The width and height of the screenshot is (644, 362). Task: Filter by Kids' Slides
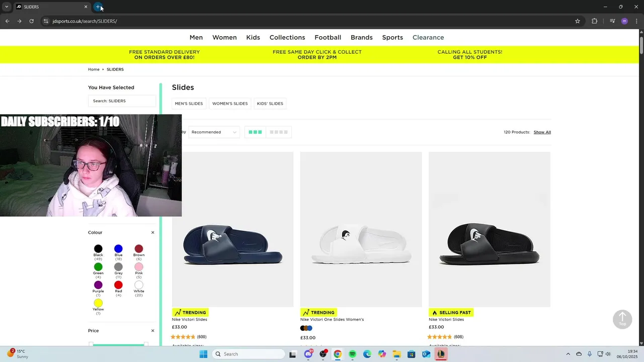point(270,104)
